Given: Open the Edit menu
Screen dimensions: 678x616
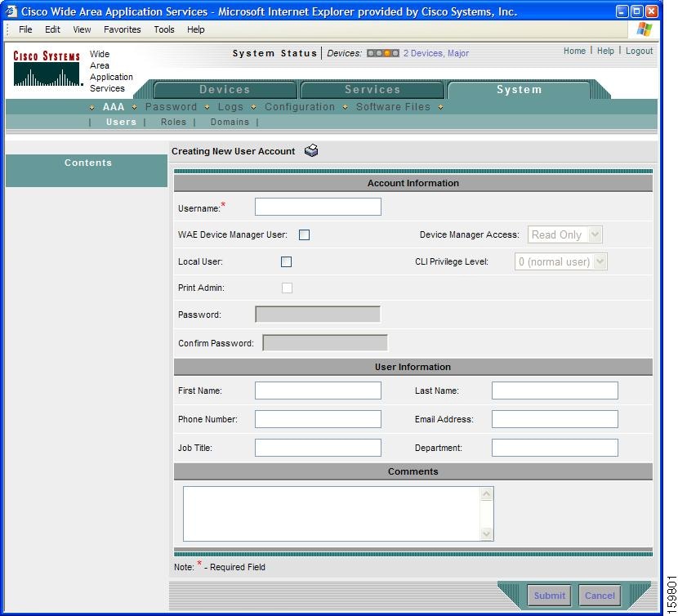Looking at the screenshot, I should tap(52, 29).
